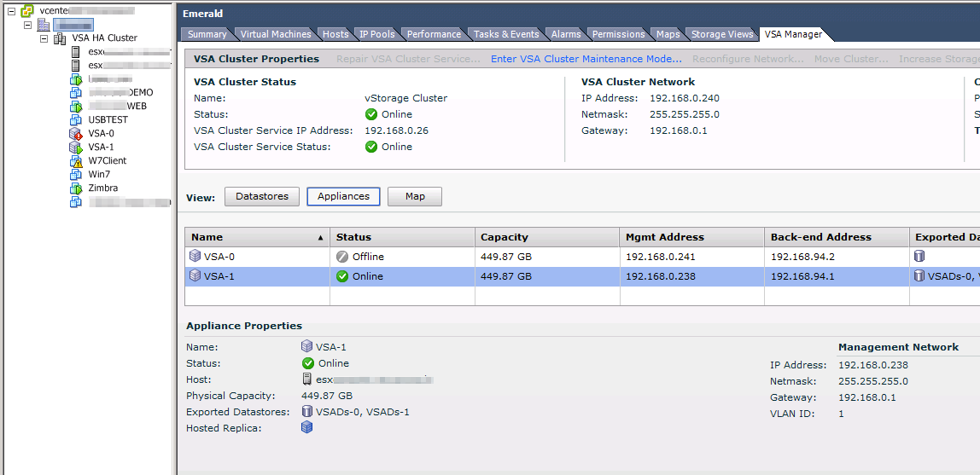The image size is (980, 475).
Task: Click Reconfigure Network link
Action: [x=748, y=59]
